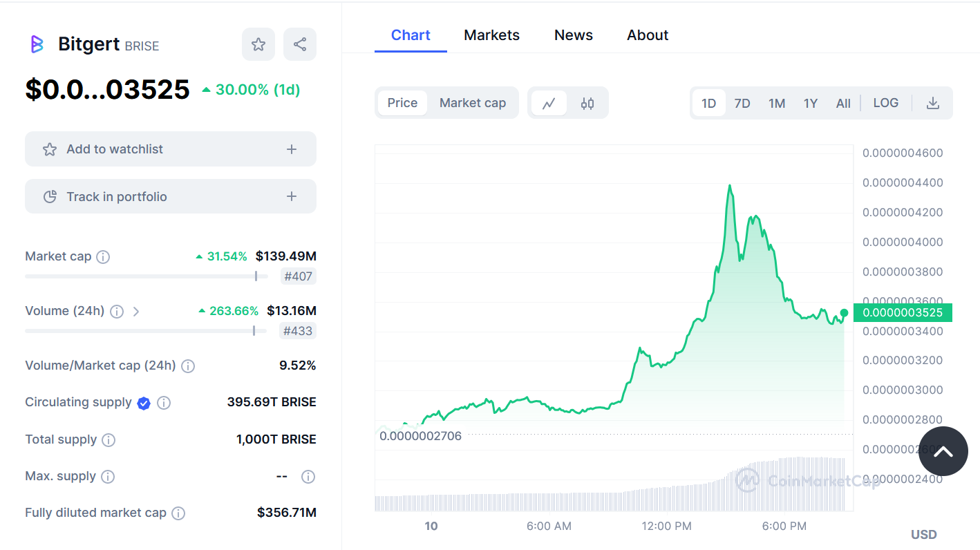Screen dimensions: 980x550
Task: Switch to the Chart tab
Action: [411, 35]
